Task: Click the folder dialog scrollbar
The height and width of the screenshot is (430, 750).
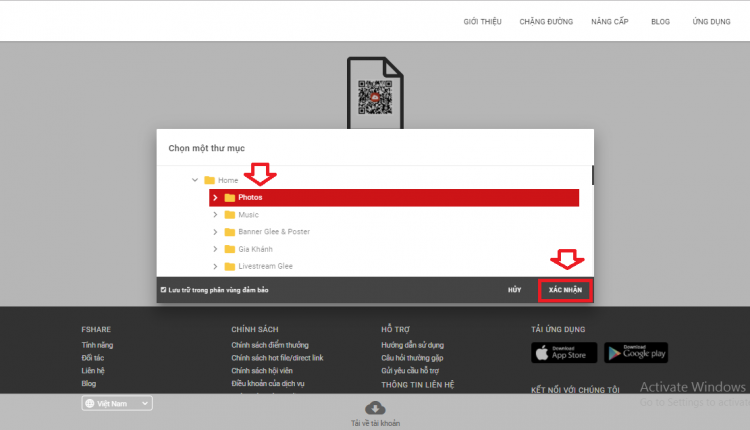Action: 593,175
